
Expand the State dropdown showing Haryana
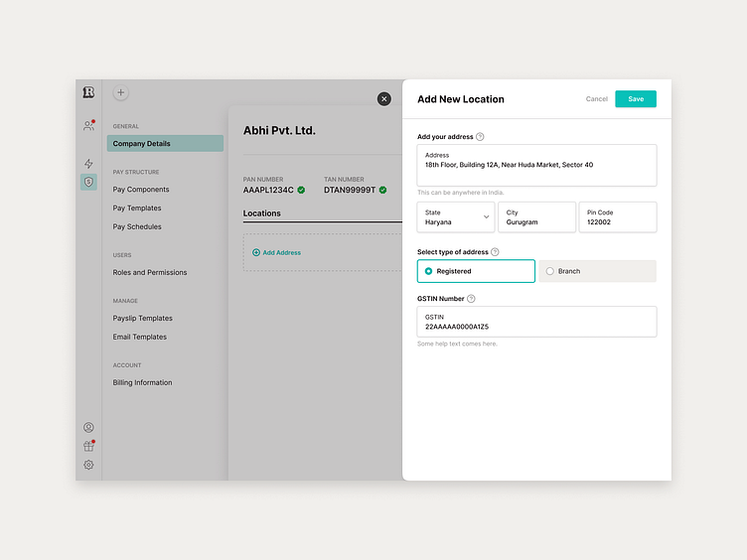455,217
